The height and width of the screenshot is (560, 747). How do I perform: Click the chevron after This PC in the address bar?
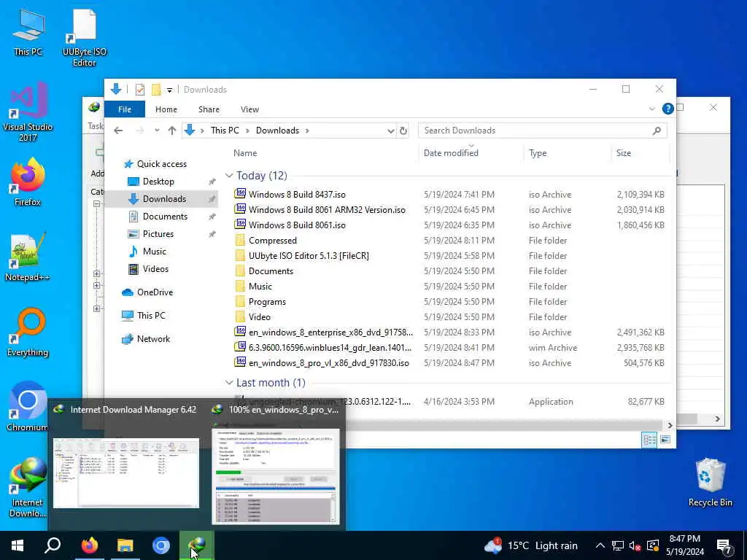[247, 131]
